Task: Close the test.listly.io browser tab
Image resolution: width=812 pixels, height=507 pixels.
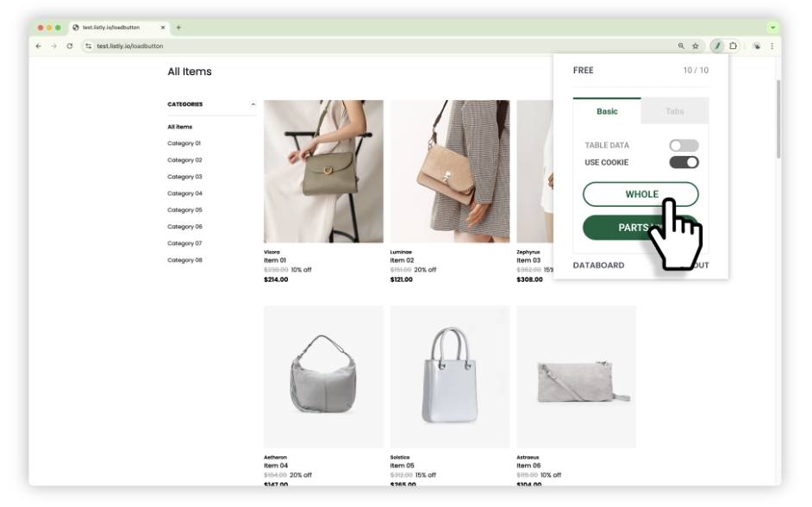Action: (x=163, y=27)
